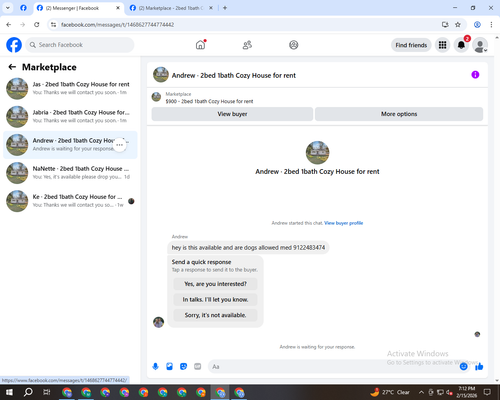The height and width of the screenshot is (400, 500).
Task: Click the seen indicator avatar in chat
Action: (477, 334)
